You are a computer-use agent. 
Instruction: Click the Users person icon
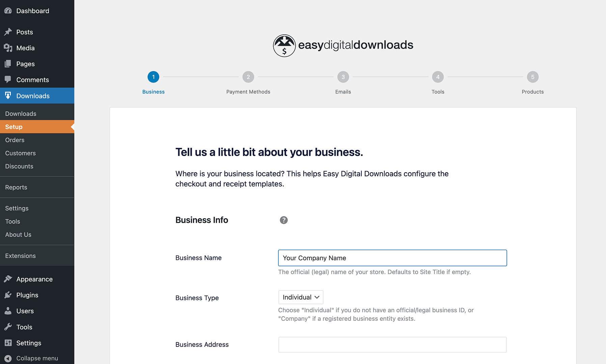point(8,311)
